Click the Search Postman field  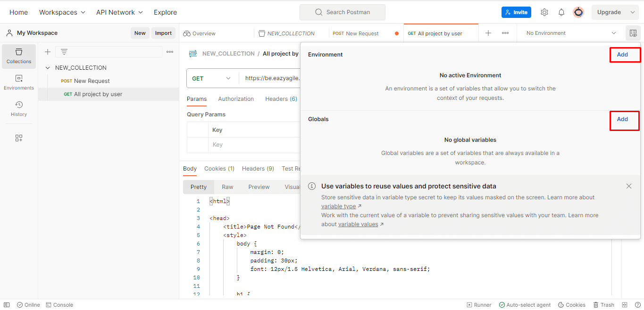343,12
